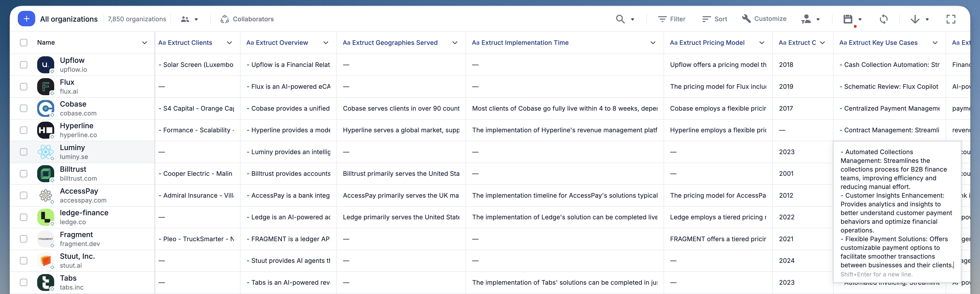Click the blue plus add button

[x=26, y=19]
